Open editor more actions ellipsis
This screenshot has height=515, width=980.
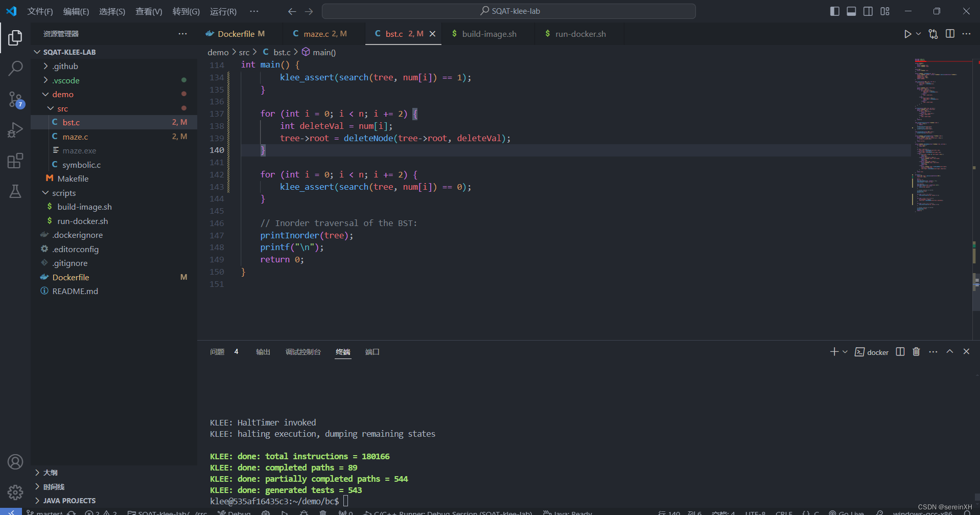966,34
